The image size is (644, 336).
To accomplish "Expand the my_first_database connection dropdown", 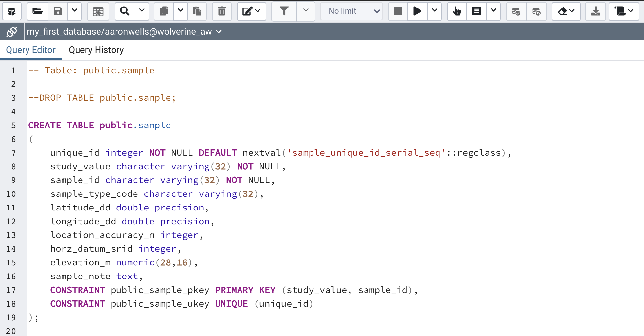I will pyautogui.click(x=219, y=32).
